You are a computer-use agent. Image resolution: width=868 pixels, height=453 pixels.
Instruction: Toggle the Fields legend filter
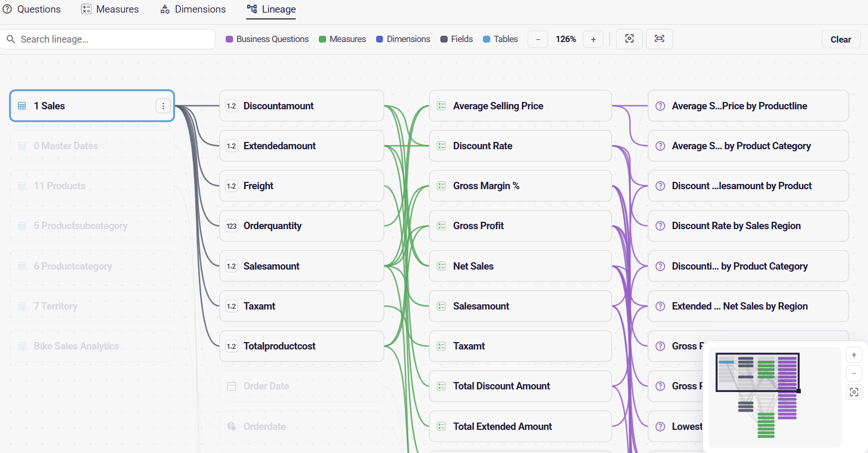tap(457, 39)
